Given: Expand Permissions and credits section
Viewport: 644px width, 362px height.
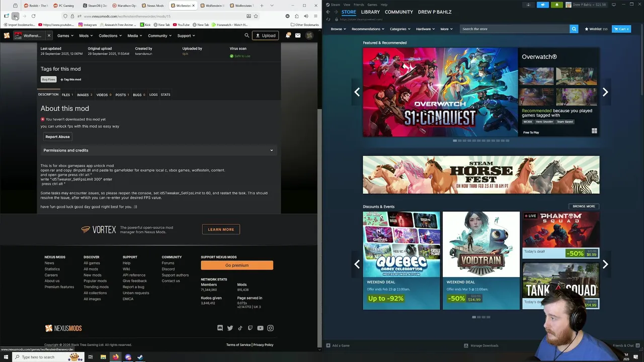Looking at the screenshot, I should coord(158,150).
